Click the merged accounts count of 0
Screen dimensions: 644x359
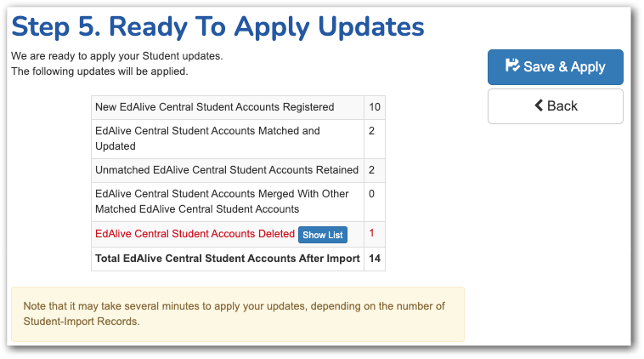[x=371, y=194]
